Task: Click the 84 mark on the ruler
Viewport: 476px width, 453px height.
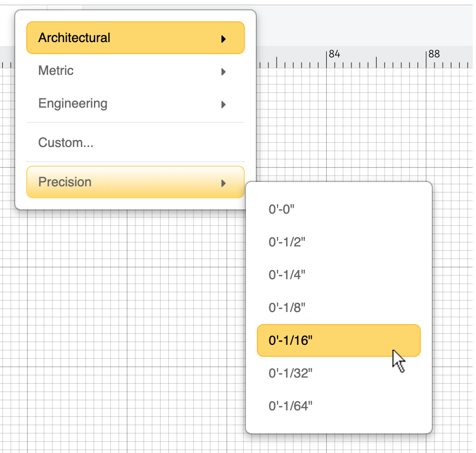Action: 334,54
